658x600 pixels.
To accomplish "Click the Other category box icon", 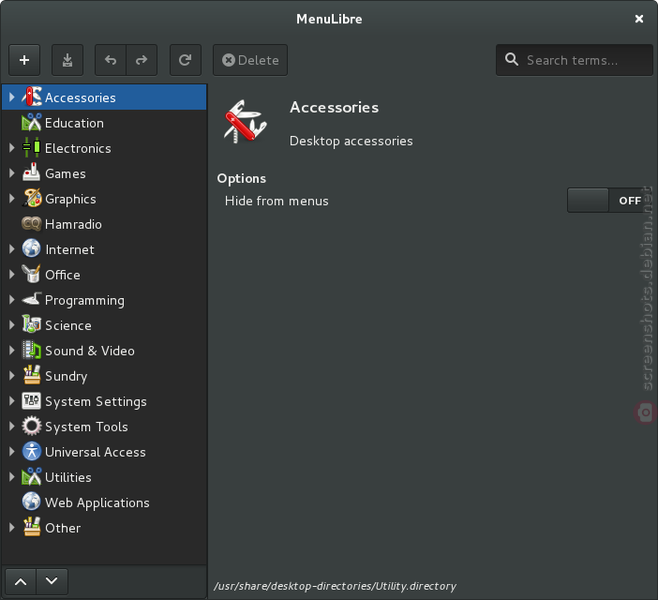I will tap(31, 527).
